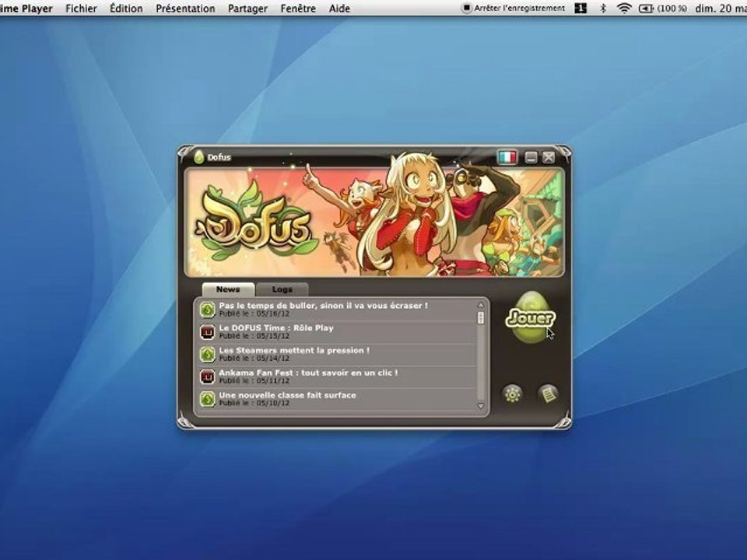The height and width of the screenshot is (560, 747).
Task: Click the Spaces number icon in menu bar
Action: [x=580, y=8]
